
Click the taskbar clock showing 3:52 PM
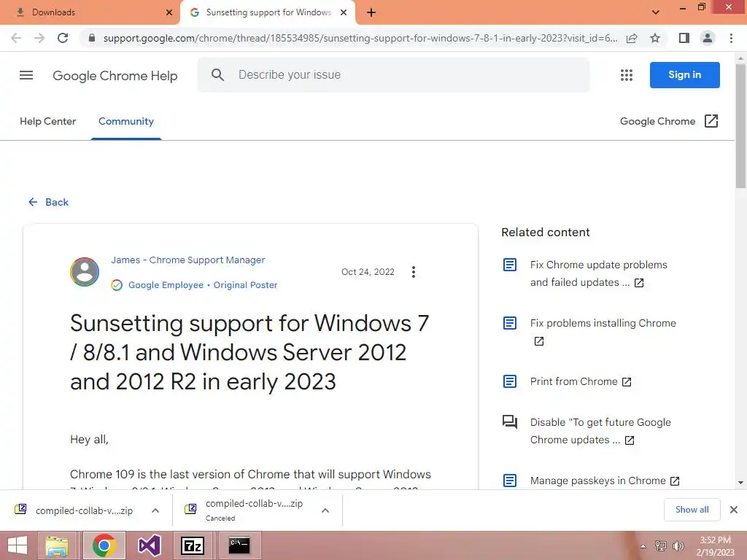715,546
